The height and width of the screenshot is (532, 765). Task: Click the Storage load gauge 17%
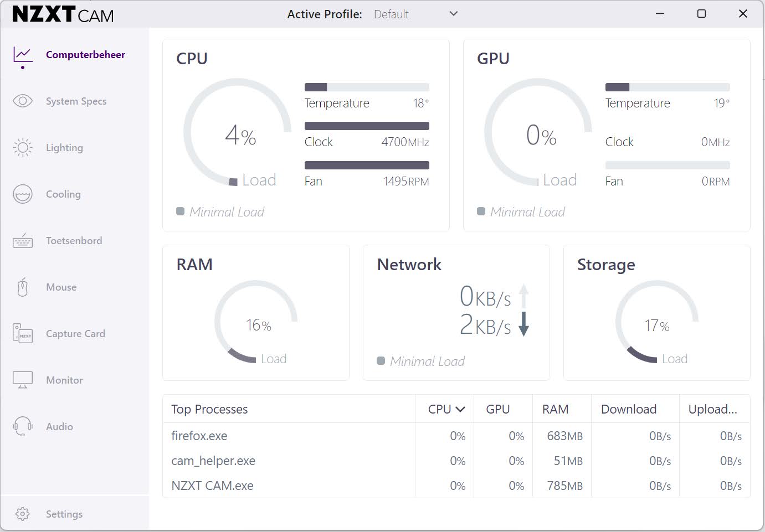pos(657,322)
